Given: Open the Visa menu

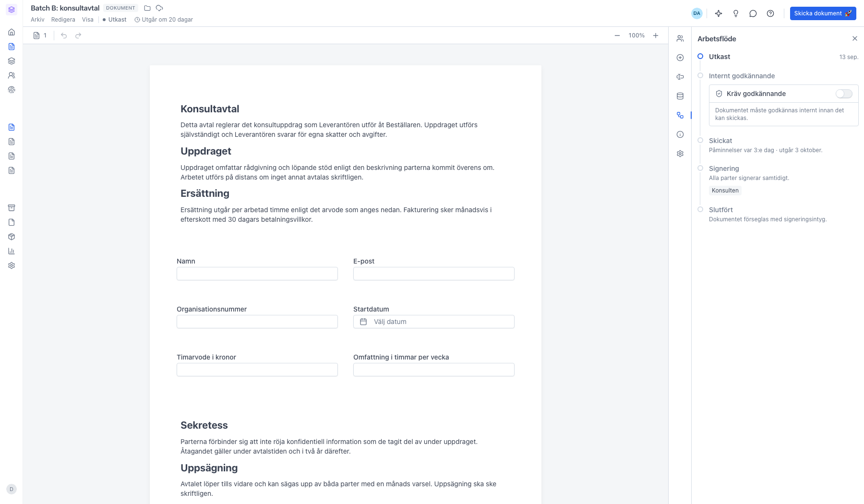Looking at the screenshot, I should click(x=88, y=20).
